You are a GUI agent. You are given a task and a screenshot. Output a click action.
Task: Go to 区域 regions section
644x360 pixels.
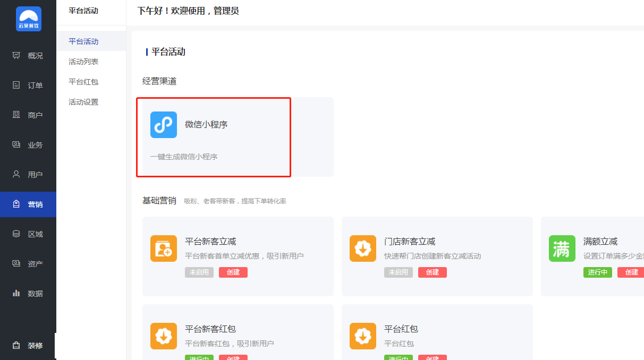pos(28,234)
